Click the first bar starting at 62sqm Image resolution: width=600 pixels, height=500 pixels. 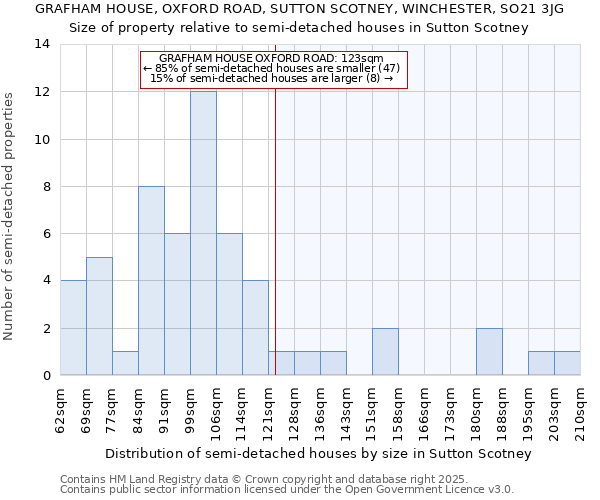click(73, 328)
